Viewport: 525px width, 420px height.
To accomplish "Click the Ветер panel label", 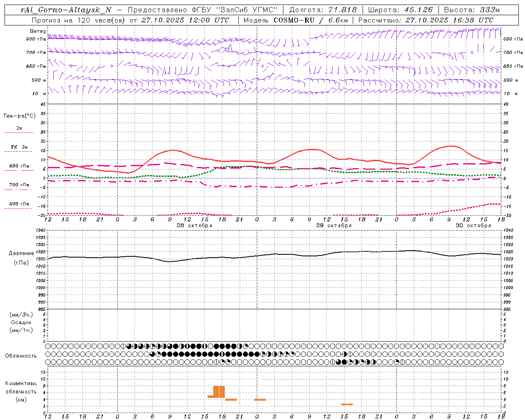I will [38, 31].
